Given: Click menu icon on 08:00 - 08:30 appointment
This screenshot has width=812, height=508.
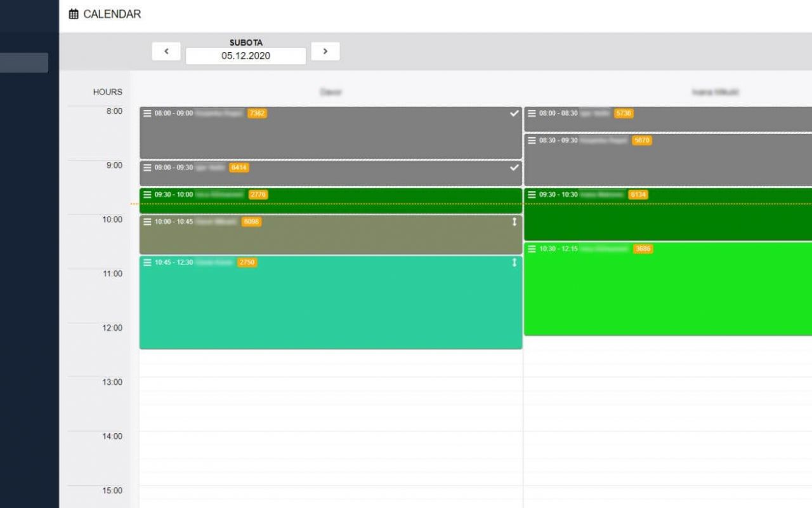Looking at the screenshot, I should (532, 114).
